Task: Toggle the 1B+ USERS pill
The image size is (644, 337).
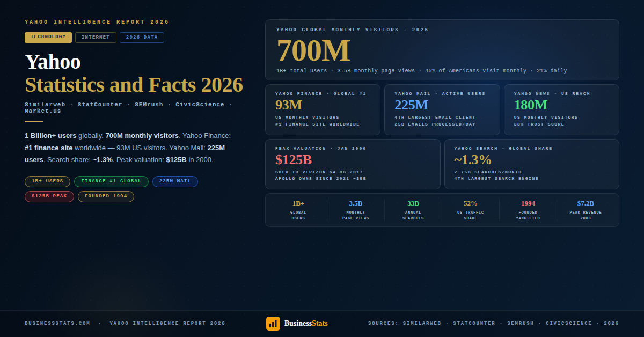Action: pyautogui.click(x=47, y=181)
